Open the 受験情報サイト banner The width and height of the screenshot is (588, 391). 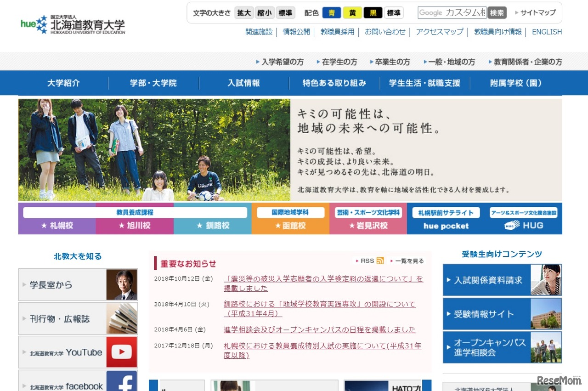click(x=503, y=314)
